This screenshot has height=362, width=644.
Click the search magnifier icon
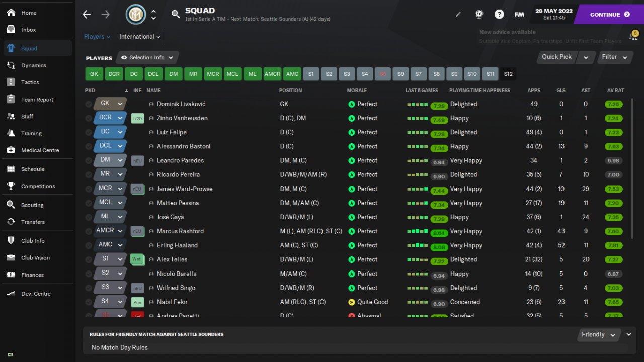[x=176, y=15]
